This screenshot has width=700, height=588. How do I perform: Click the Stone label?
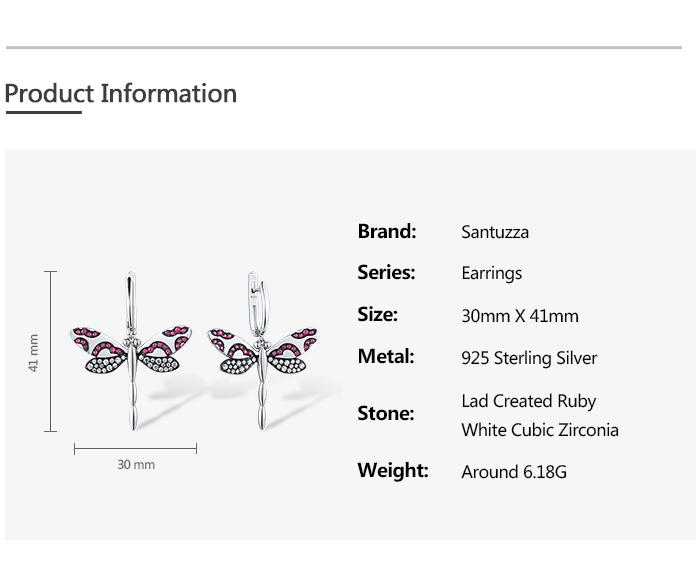[386, 413]
